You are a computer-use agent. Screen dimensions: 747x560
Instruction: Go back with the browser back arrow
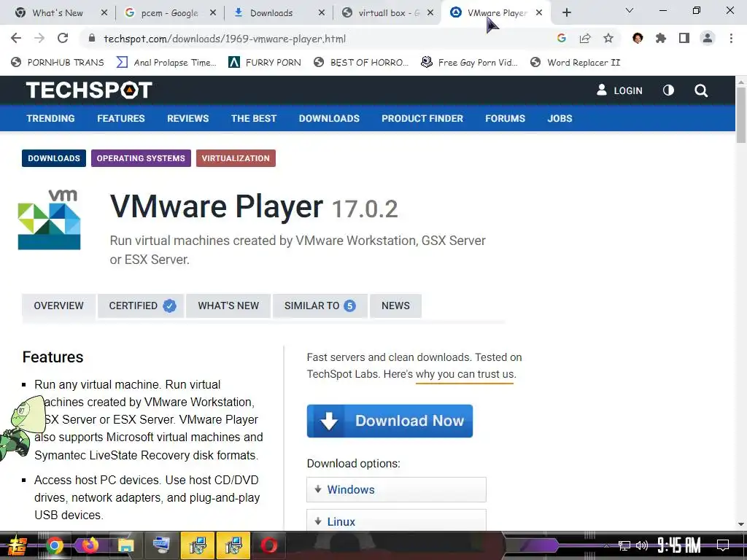[16, 38]
